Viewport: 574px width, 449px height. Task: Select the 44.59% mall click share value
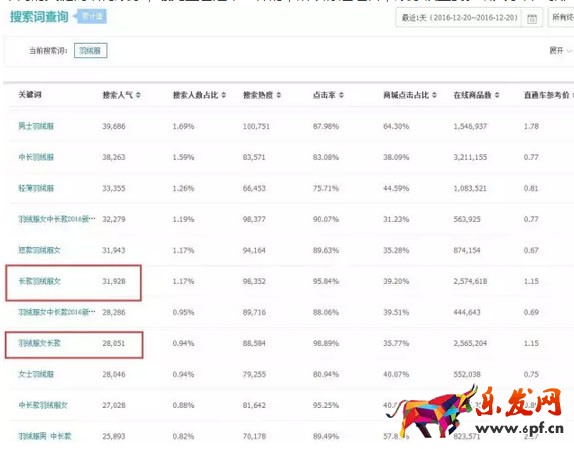tap(396, 188)
